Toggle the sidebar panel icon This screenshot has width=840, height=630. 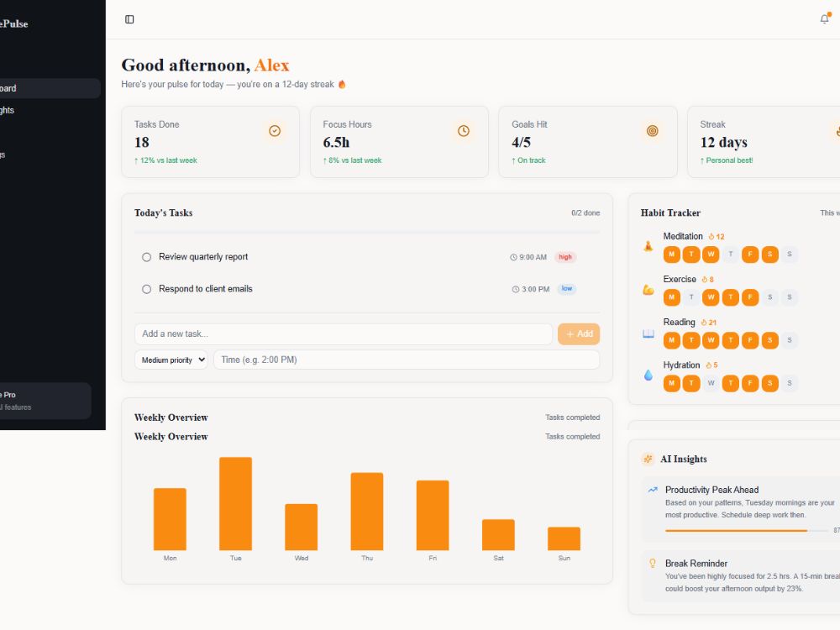click(129, 19)
